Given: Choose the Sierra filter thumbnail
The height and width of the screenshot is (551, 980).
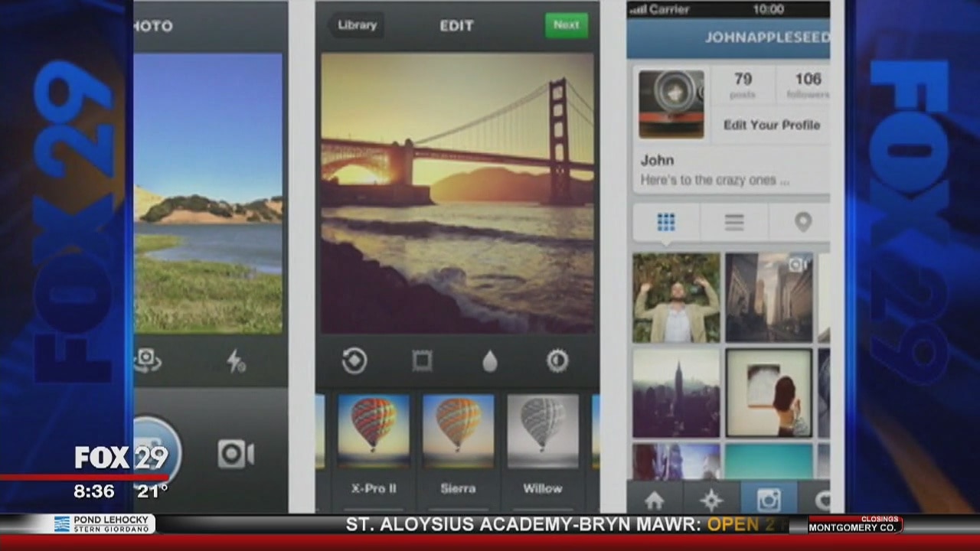Looking at the screenshot, I should [x=458, y=431].
